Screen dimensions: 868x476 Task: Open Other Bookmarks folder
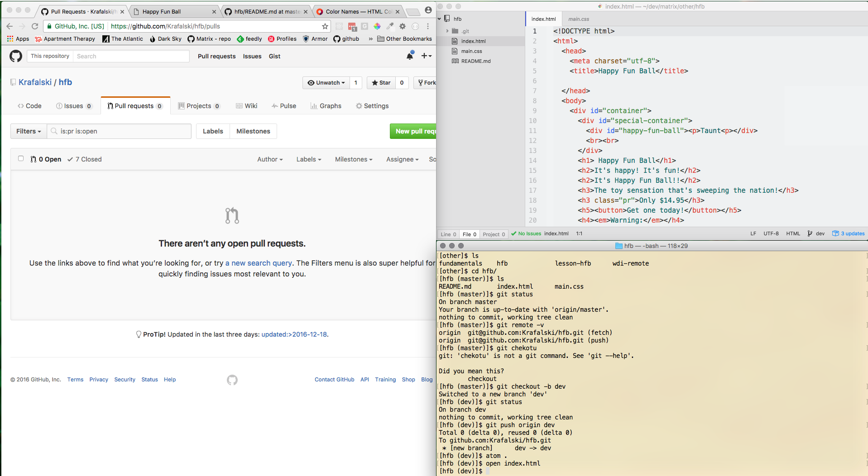(404, 39)
